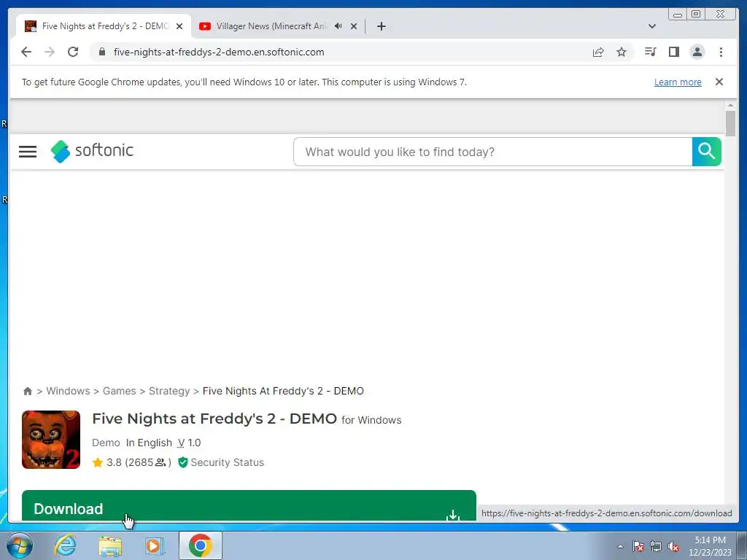This screenshot has height=560, width=747.
Task: Click the page scrollbar thumb
Action: [730, 122]
